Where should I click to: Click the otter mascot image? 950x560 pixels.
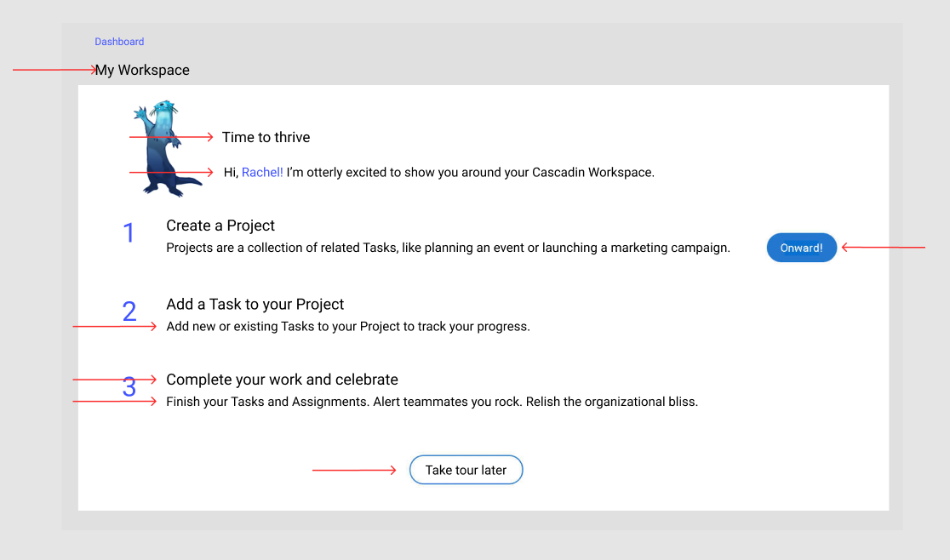point(165,149)
